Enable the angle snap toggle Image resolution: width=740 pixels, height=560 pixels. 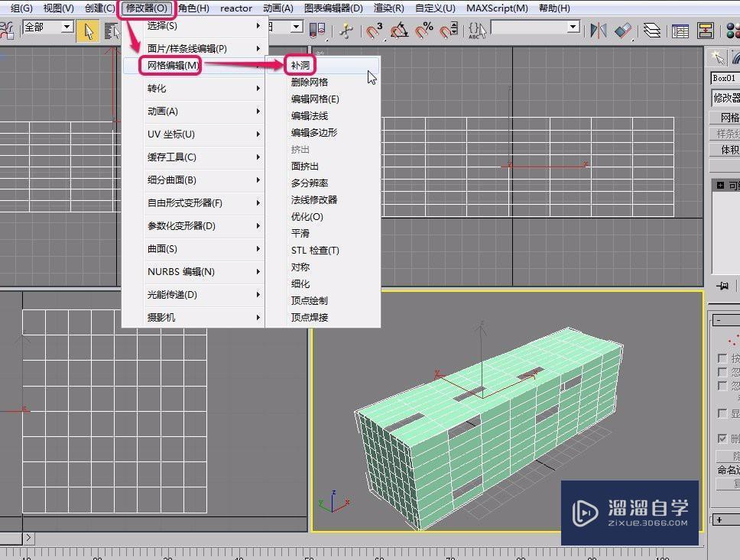[x=398, y=31]
